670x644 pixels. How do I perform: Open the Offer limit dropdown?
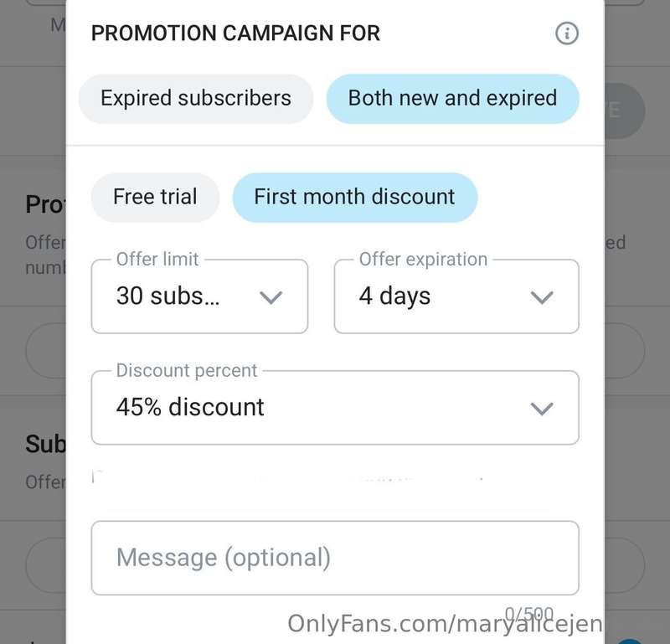[x=199, y=296]
